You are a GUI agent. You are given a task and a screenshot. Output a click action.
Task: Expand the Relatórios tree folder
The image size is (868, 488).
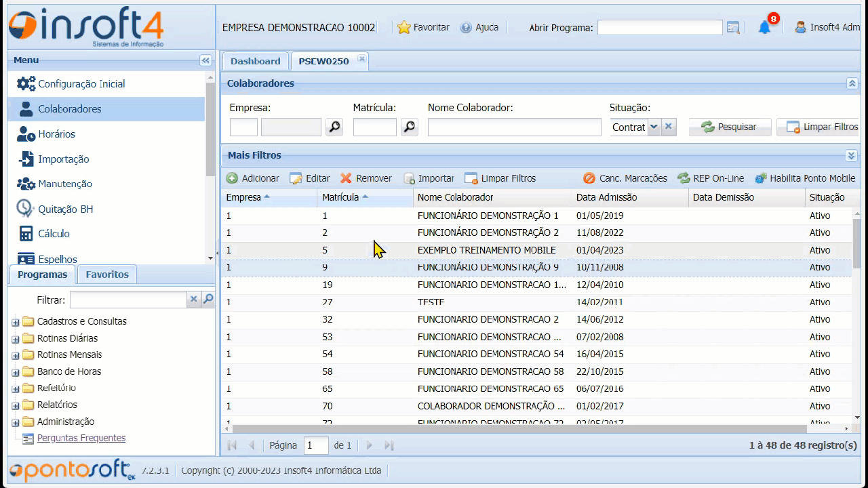tap(15, 405)
